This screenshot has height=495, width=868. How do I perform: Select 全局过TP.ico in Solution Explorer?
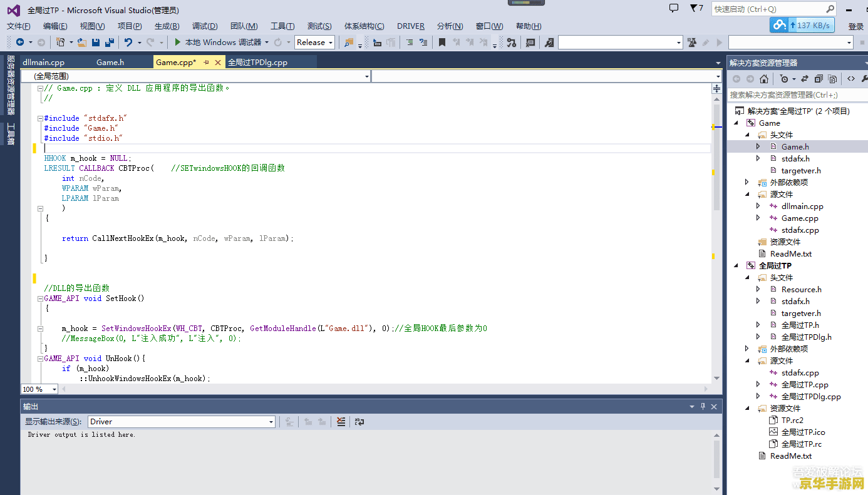(803, 432)
